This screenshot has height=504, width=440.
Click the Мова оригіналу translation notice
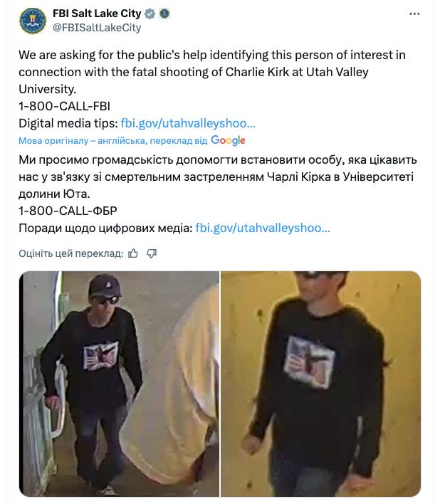tap(112, 141)
